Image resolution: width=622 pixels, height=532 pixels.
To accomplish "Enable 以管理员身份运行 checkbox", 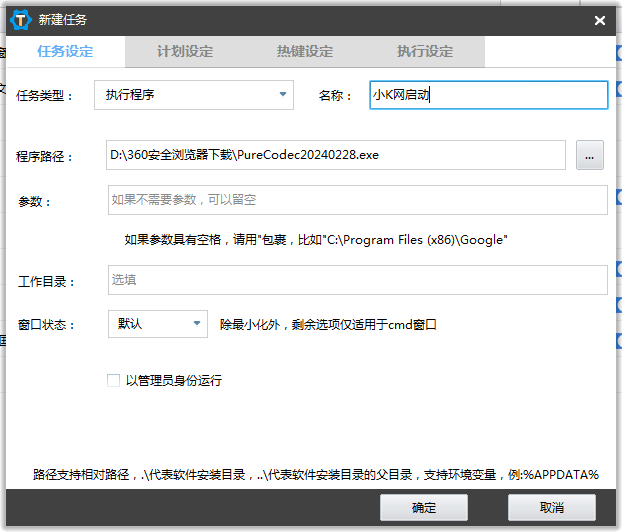I will tap(113, 380).
